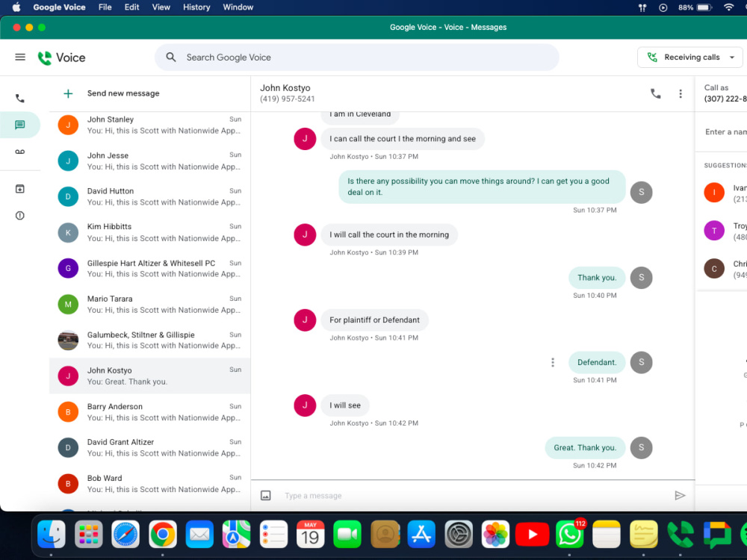Open the Google Voice app menu
This screenshot has height=560, width=747.
59,7
